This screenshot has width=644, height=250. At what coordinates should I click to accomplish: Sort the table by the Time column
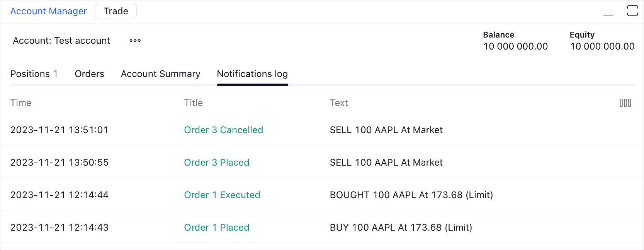(x=21, y=103)
